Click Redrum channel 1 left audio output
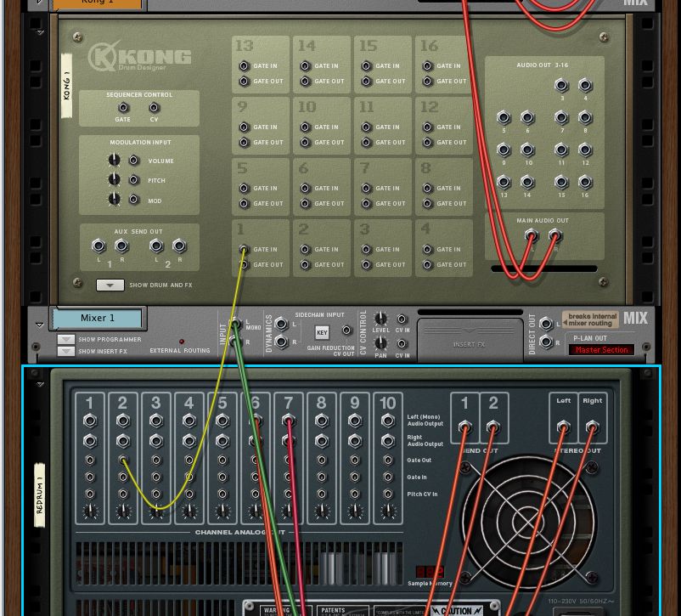 click(90, 421)
